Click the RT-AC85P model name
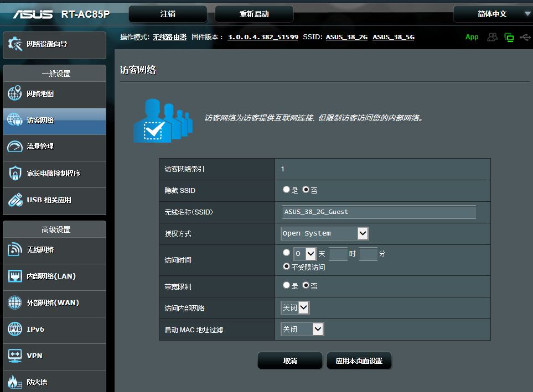 tap(85, 14)
